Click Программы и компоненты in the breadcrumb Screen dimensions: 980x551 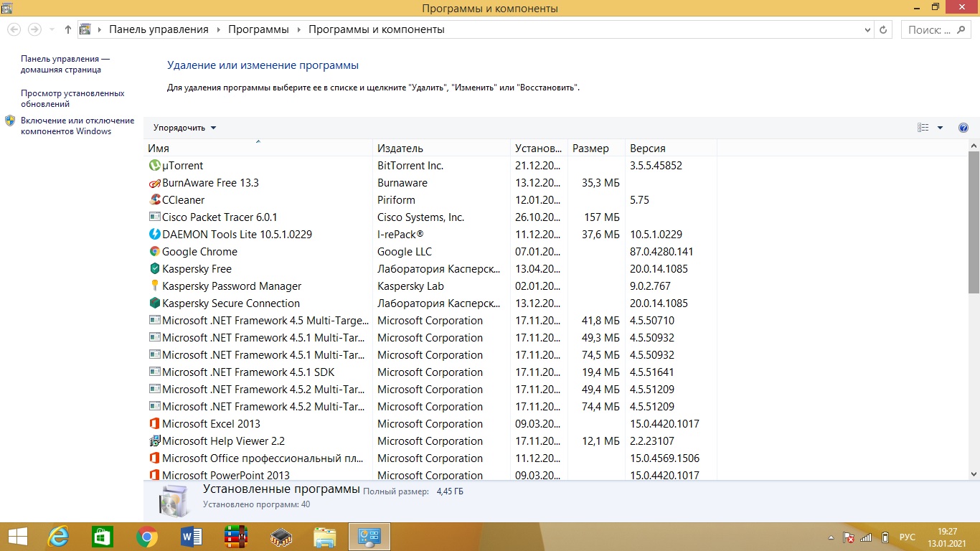click(x=377, y=29)
